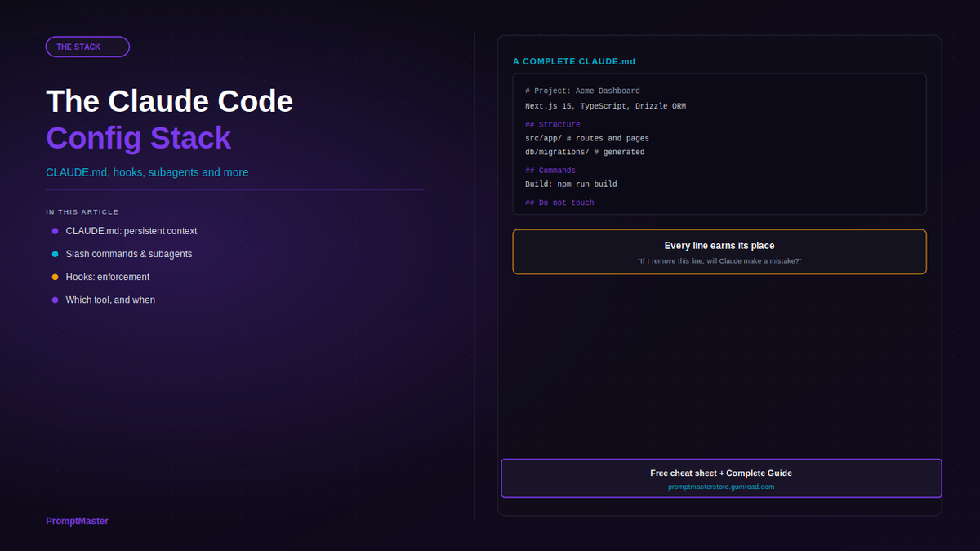Click the 'db/migrations/ # generated' line

[x=585, y=152]
